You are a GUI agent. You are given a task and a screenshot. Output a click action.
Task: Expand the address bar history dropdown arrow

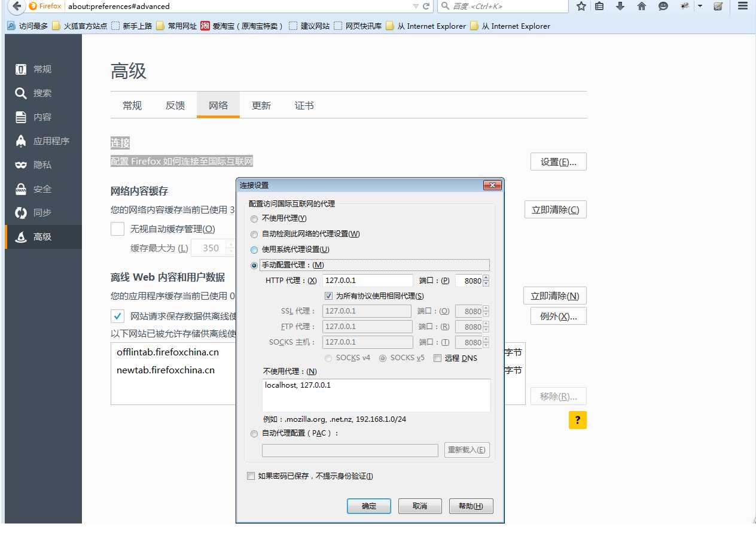pyautogui.click(x=416, y=6)
